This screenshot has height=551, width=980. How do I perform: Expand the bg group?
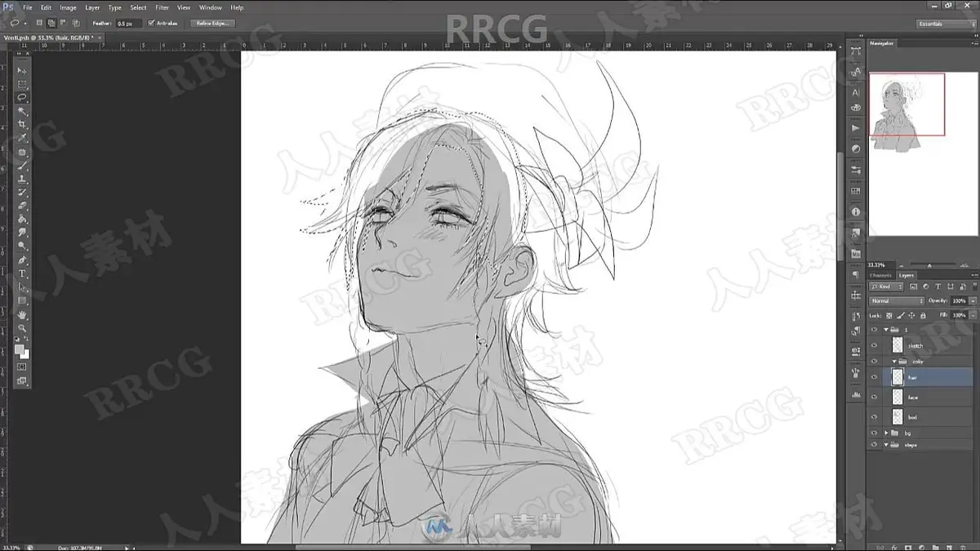tap(886, 433)
